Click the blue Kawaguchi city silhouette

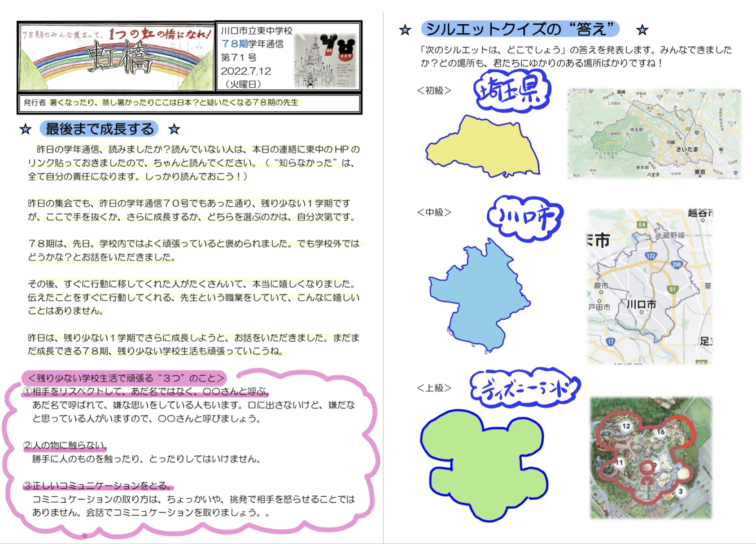480,296
